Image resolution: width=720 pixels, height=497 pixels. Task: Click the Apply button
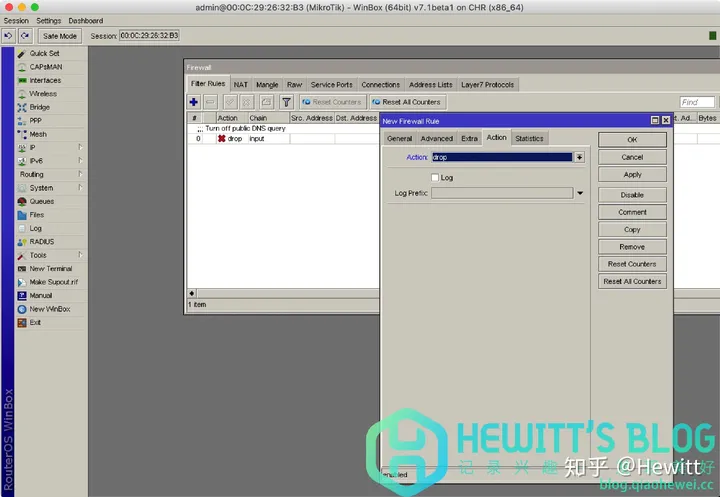point(632,175)
